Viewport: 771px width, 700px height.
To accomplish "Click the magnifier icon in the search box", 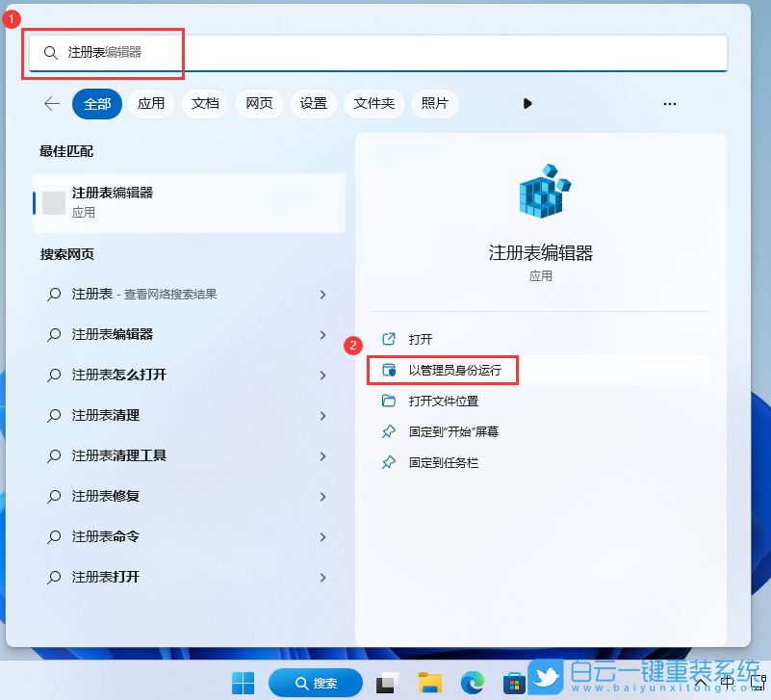I will 51,53.
